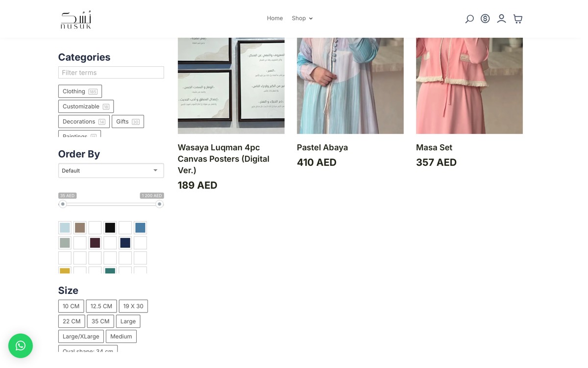The width and height of the screenshot is (588, 368).
Task: Select the Large size filter
Action: coord(128,321)
